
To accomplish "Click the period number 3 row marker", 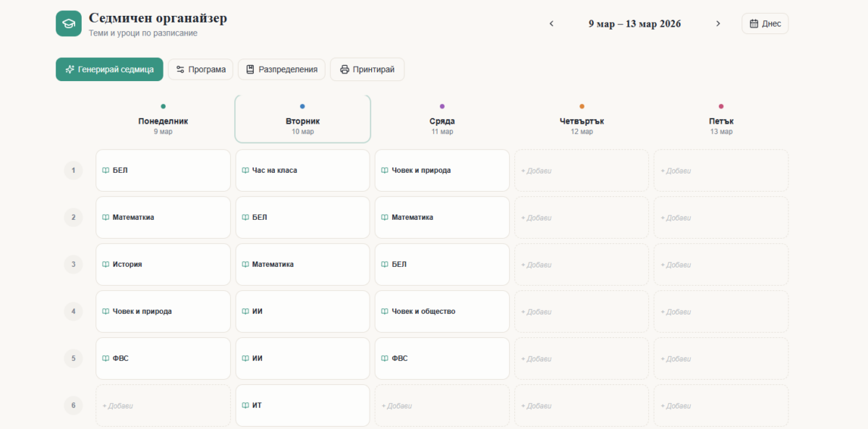I will pos(73,265).
